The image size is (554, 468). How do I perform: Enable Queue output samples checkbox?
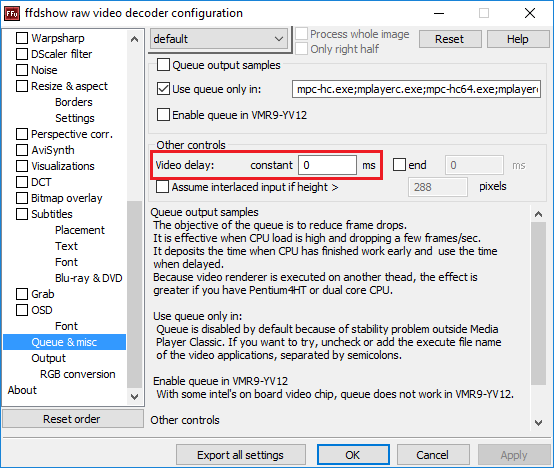(x=163, y=65)
